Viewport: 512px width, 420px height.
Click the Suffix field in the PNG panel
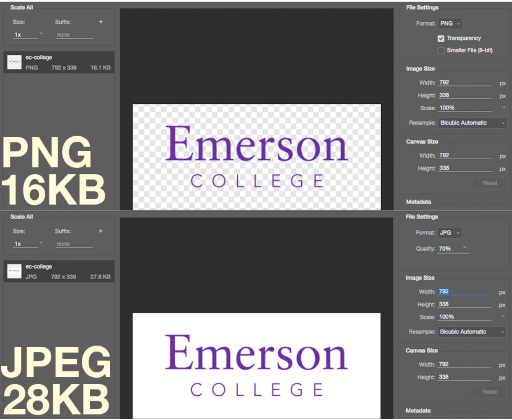74,35
